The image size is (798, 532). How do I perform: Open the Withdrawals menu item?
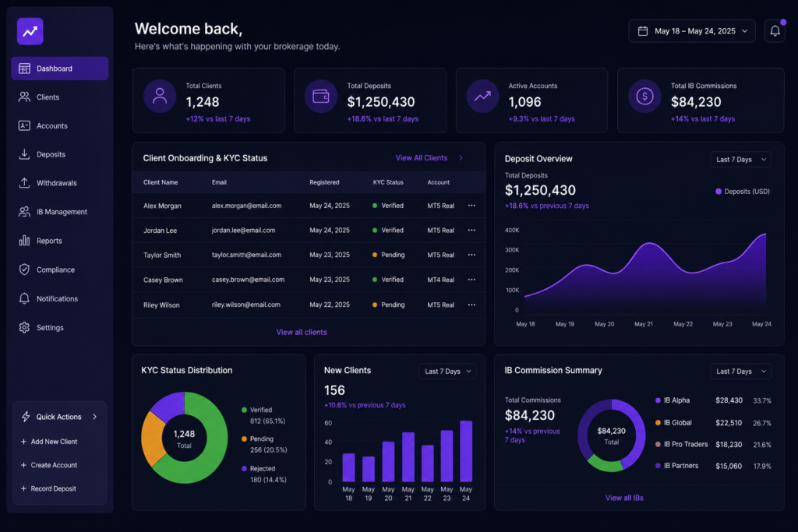point(59,182)
